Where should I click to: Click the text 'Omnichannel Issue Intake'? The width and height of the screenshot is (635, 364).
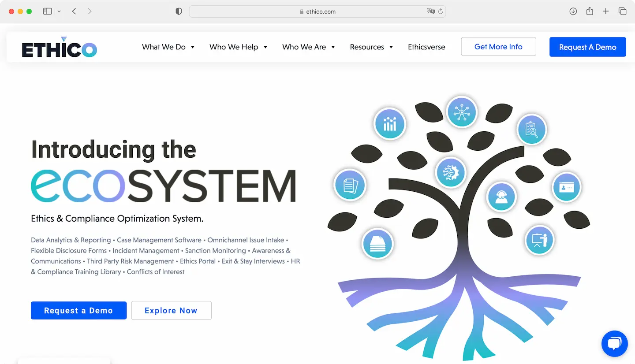pos(246,240)
